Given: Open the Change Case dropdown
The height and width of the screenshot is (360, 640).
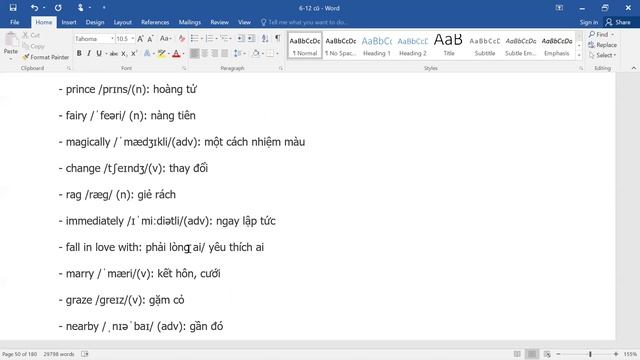Looking at the screenshot, I should [166, 39].
